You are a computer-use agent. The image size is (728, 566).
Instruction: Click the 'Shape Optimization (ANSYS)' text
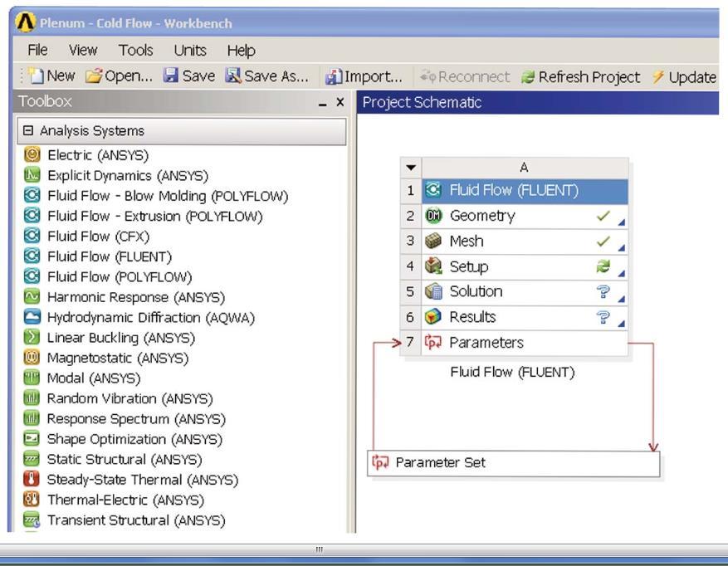pos(134,439)
